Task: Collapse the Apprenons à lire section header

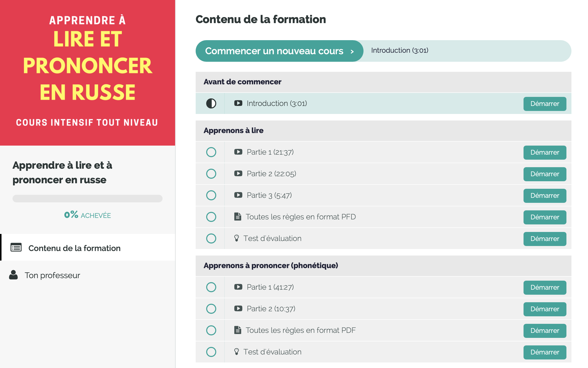Action: click(383, 131)
